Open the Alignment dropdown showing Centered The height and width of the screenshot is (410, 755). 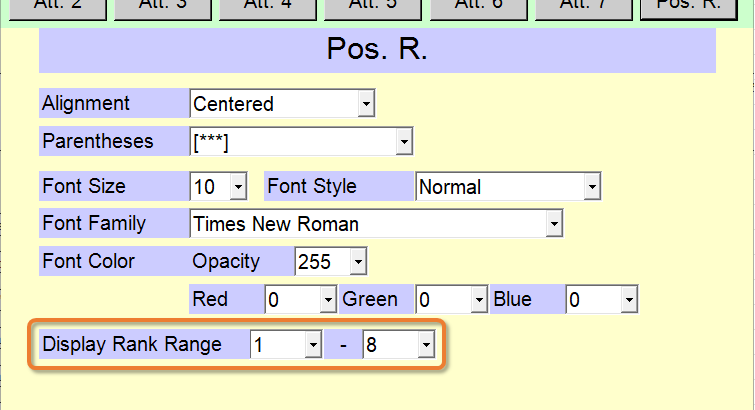tap(283, 103)
